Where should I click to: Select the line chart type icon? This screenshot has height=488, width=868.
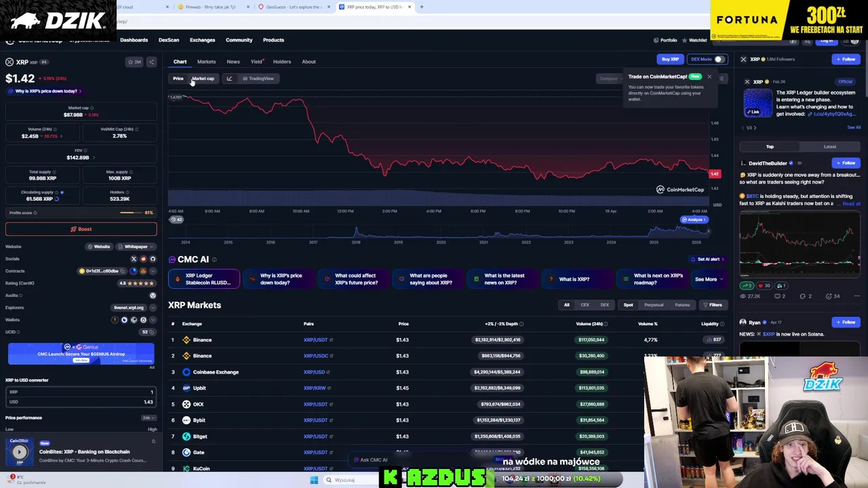tap(229, 79)
